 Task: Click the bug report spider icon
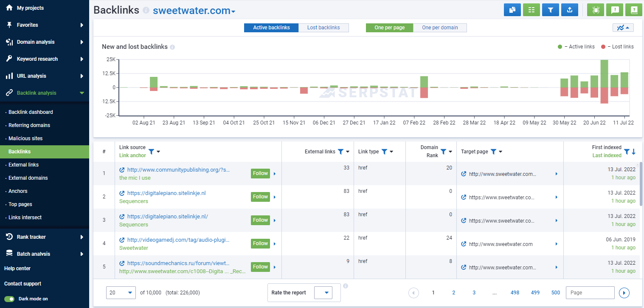[595, 10]
